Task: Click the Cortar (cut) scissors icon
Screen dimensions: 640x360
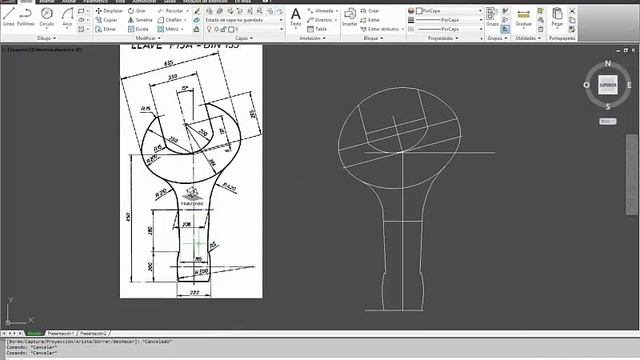Action: tap(572, 11)
